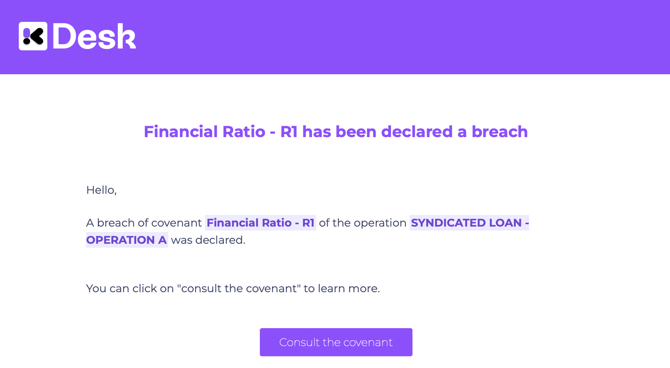The image size is (670, 368).
Task: Click the word "breach" ending the heading
Action: click(500, 132)
